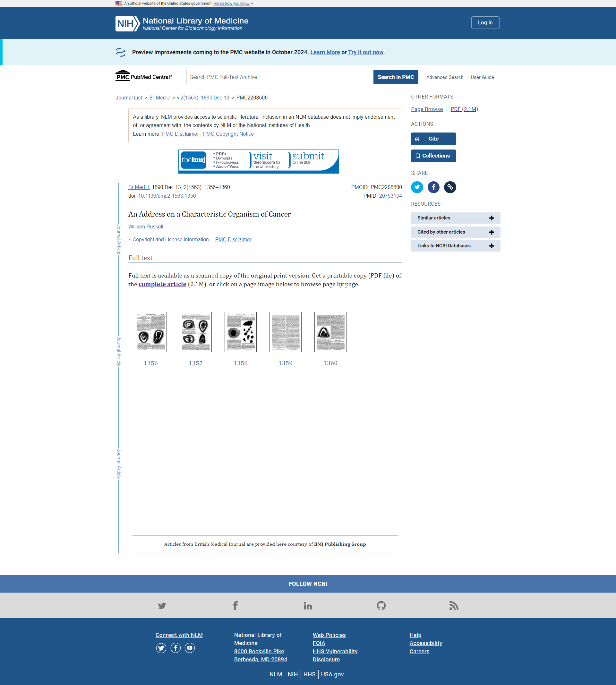Click the PMC PubMed Central logo
The height and width of the screenshot is (685, 616).
click(x=144, y=76)
